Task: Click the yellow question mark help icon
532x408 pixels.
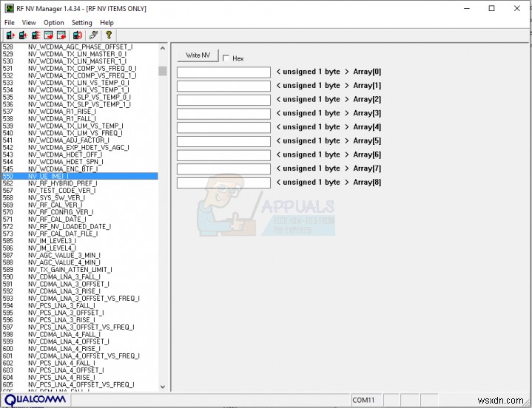Action: coord(109,35)
